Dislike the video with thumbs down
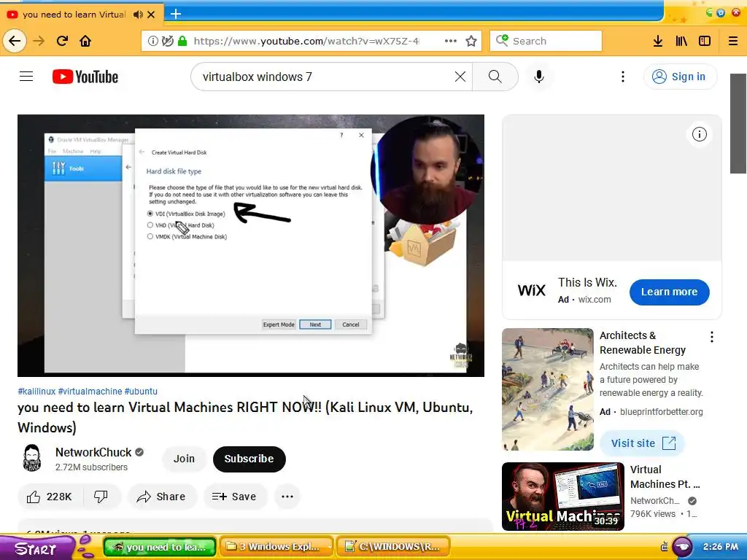The image size is (747, 560). [x=101, y=497]
